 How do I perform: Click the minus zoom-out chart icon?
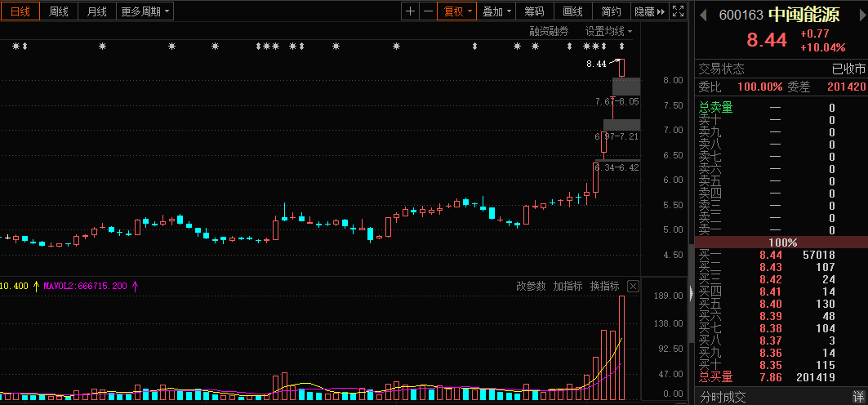pyautogui.click(x=428, y=11)
